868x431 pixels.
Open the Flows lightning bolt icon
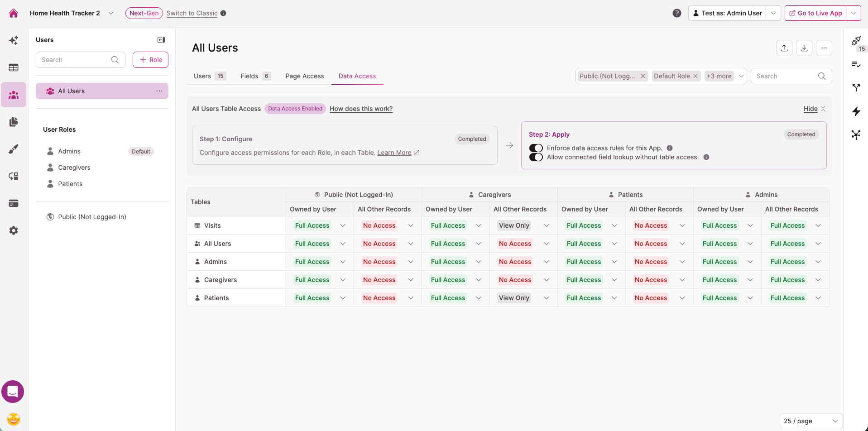click(856, 111)
